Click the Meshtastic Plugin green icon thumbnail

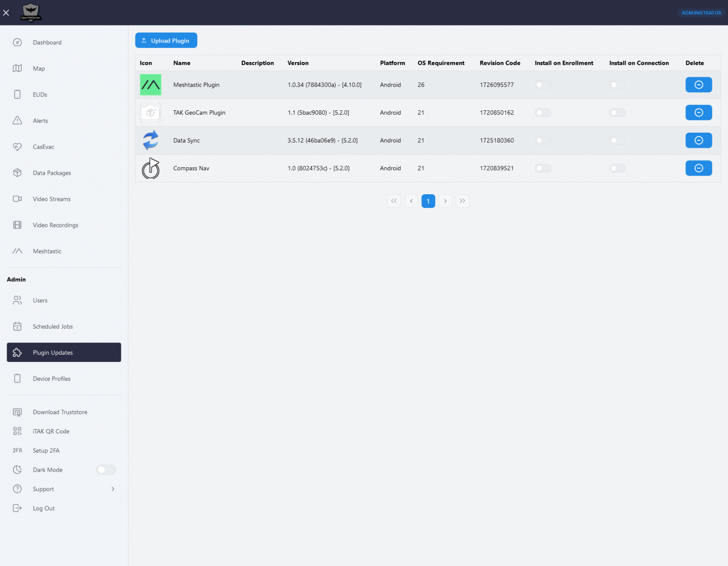tap(150, 84)
